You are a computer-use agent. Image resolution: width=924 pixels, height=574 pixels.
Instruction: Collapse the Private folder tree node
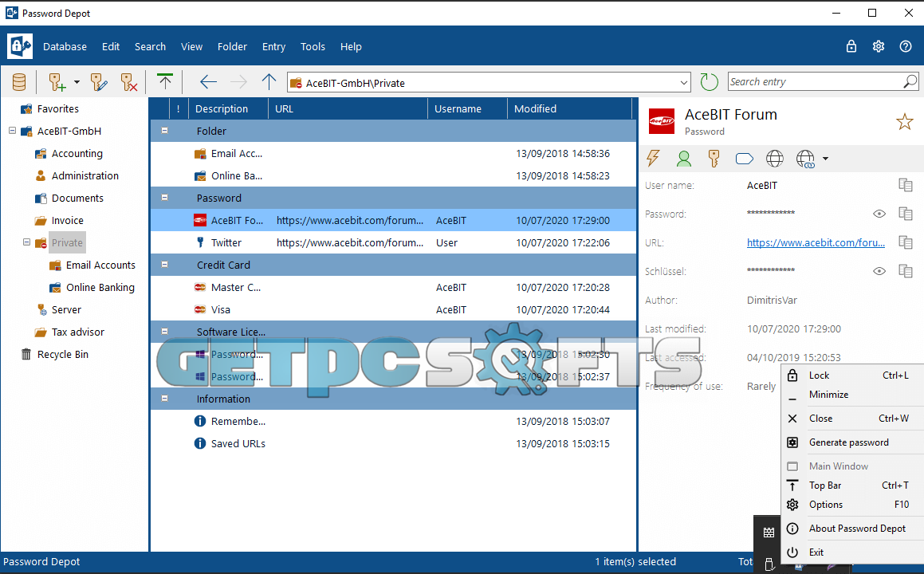click(26, 242)
